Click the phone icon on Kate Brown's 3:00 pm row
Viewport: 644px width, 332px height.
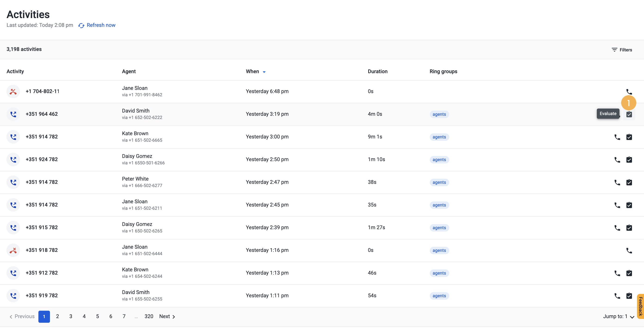(617, 137)
